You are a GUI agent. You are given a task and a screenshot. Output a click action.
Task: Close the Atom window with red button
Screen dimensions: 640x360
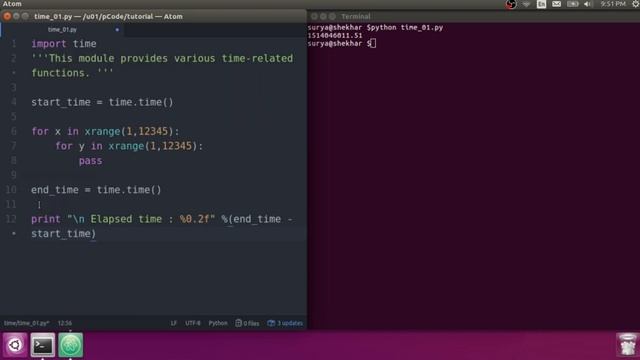[x=7, y=16]
